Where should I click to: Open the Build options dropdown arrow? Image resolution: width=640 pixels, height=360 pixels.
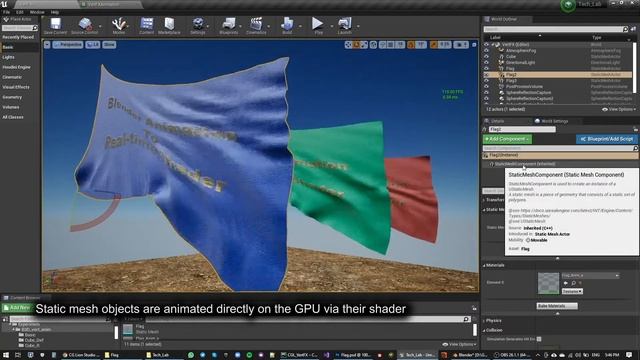(300, 27)
